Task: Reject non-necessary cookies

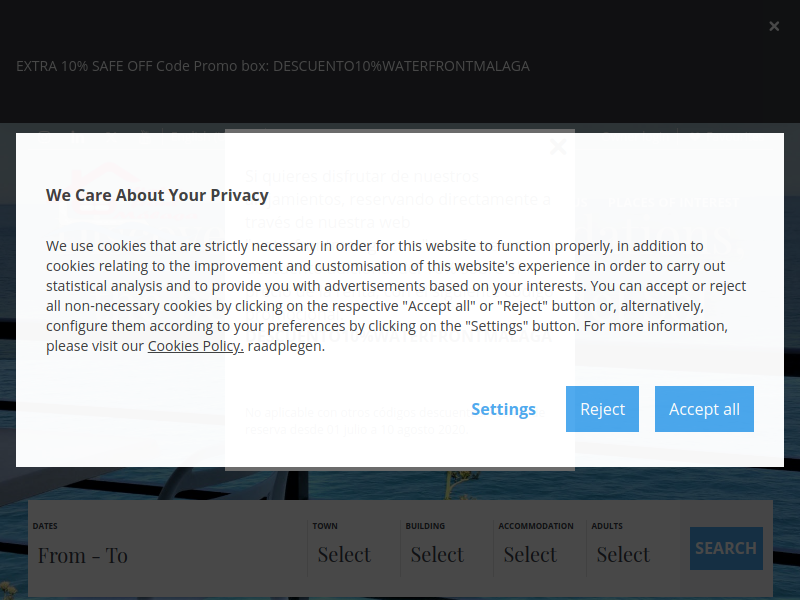Action: (x=602, y=409)
